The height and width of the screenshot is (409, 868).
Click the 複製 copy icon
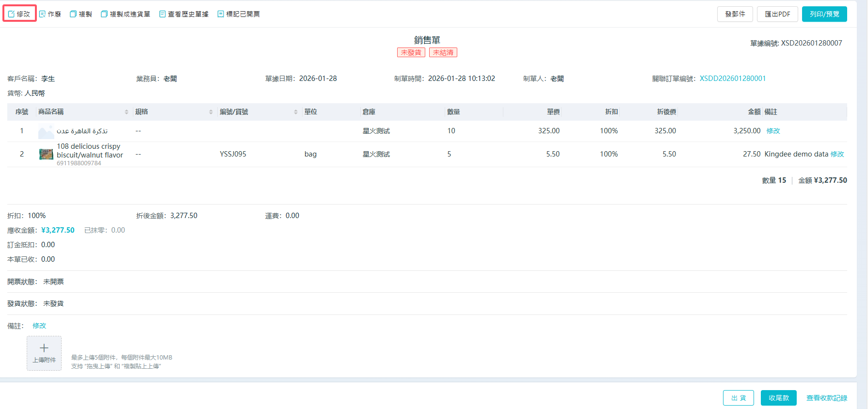(x=73, y=14)
